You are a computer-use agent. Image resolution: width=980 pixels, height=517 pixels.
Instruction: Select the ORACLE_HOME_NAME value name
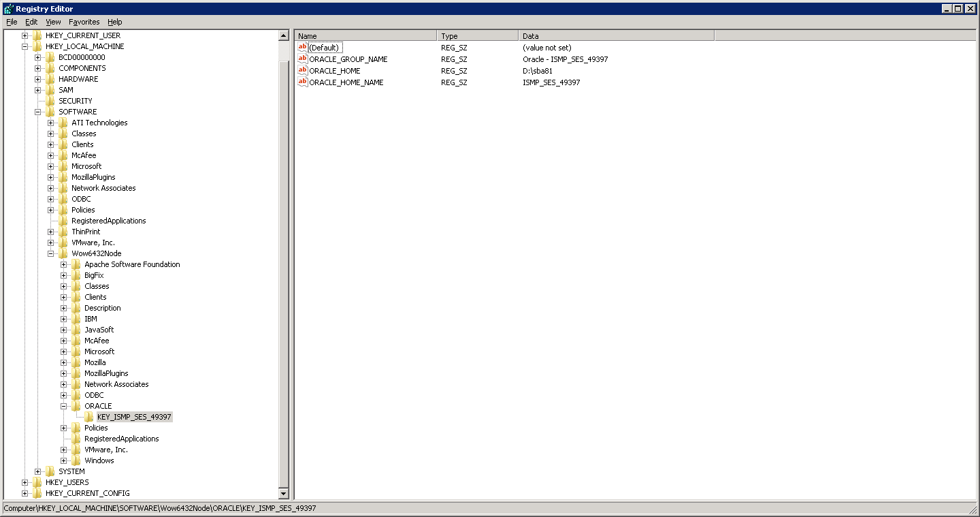click(x=346, y=82)
